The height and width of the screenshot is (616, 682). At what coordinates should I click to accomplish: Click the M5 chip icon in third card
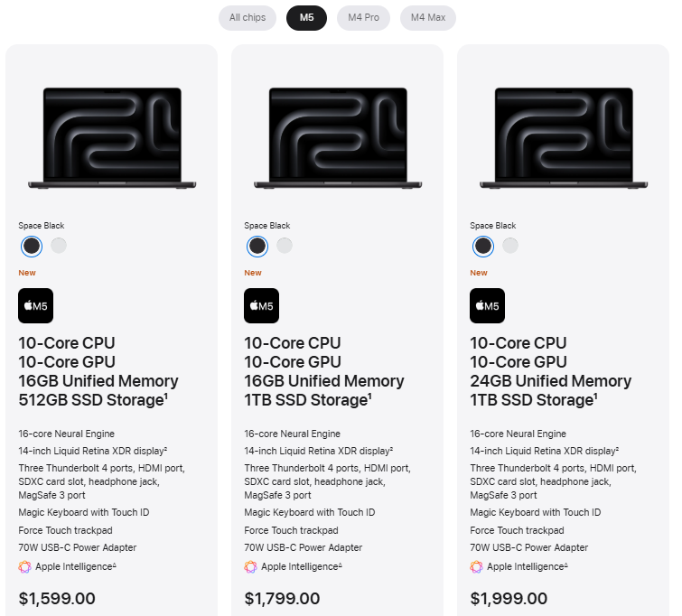coord(488,306)
